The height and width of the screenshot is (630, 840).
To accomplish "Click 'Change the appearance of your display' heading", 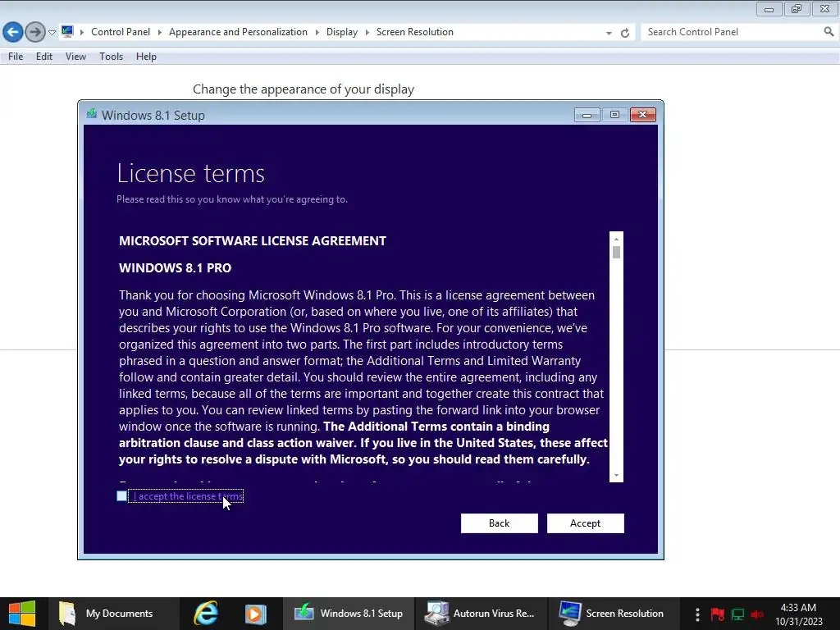I will (304, 89).
